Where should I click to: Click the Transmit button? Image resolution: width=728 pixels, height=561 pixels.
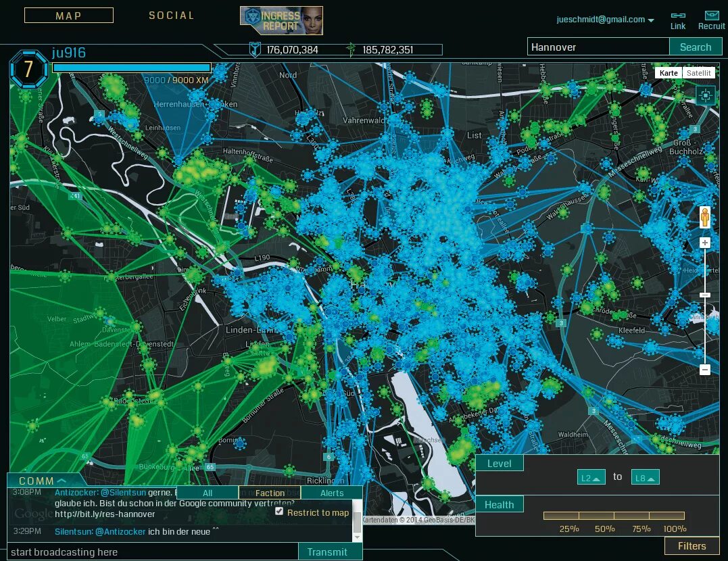pos(327,552)
